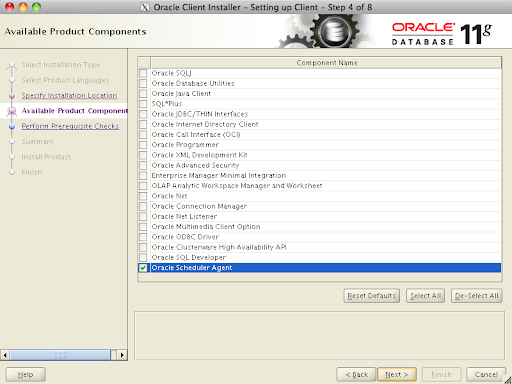Image resolution: width=512 pixels, height=384 pixels.
Task: Click the yellow minimize window button
Action: click(x=23, y=7)
